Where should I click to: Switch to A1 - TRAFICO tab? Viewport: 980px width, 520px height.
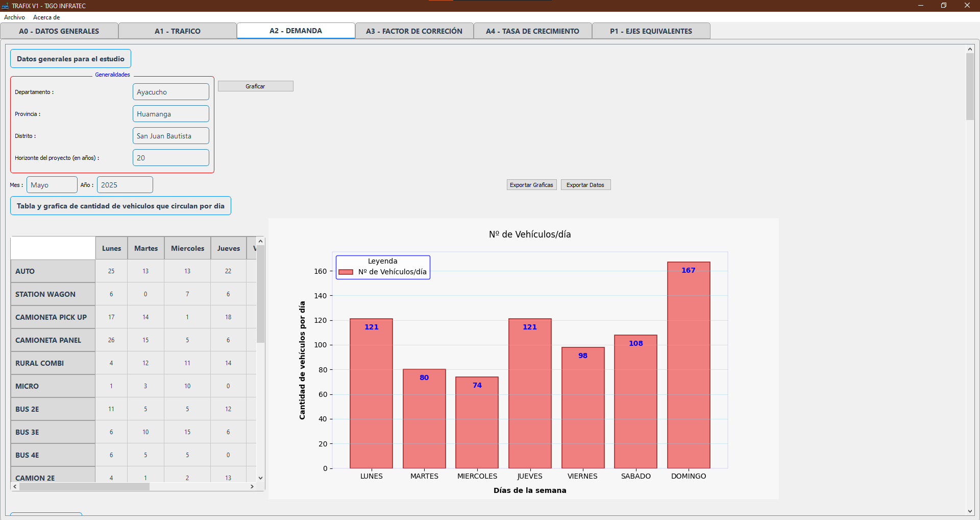pyautogui.click(x=177, y=31)
